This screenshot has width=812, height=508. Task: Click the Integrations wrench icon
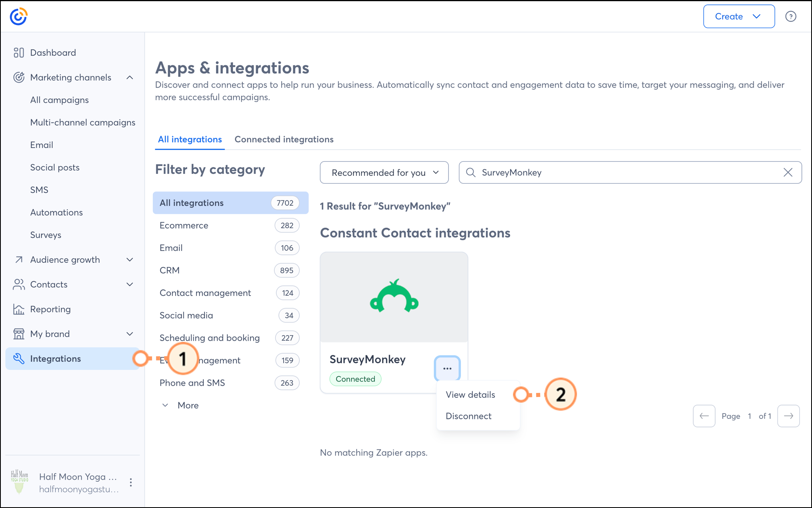pyautogui.click(x=19, y=359)
